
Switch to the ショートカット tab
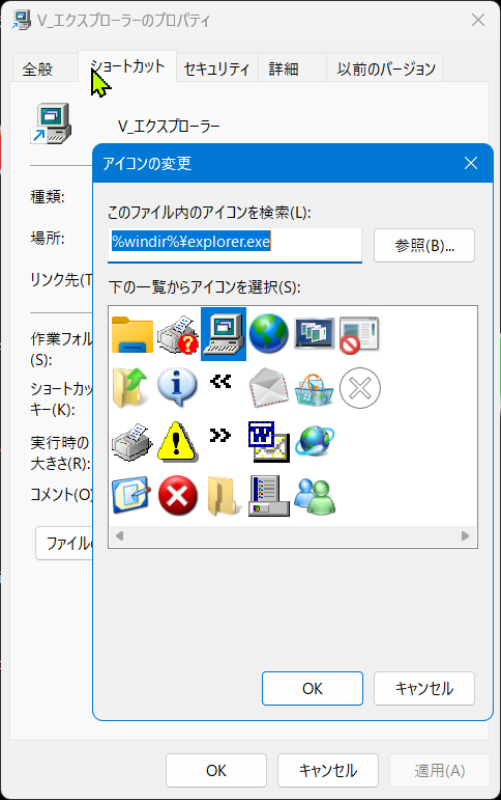[127, 66]
